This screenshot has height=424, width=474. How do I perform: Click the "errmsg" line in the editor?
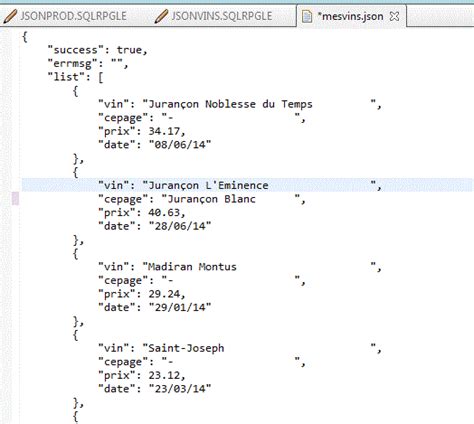click(88, 63)
